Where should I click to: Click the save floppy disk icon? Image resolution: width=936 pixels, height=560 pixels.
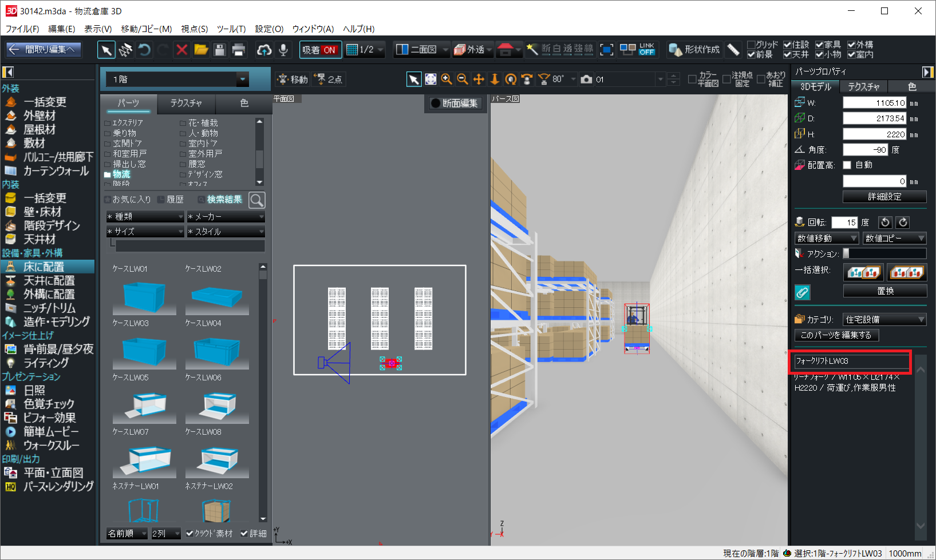click(x=219, y=50)
